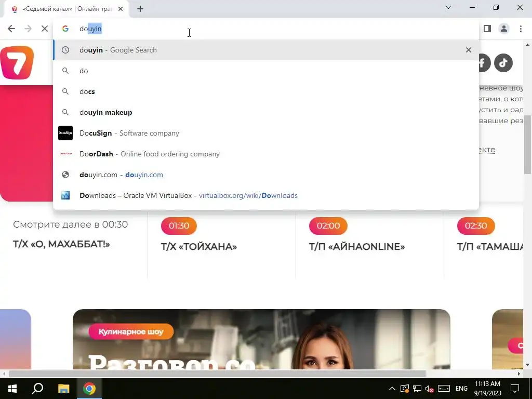
Task: Click the Google icon in address bar
Action: pos(65,29)
